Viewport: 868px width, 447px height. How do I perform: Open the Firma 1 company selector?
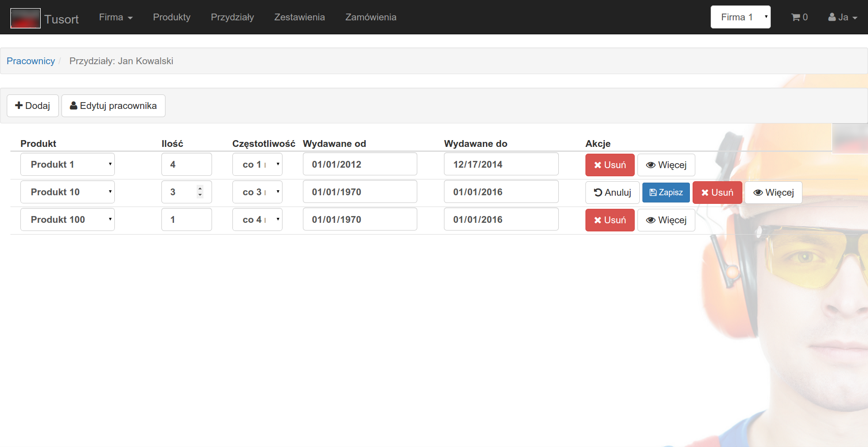pyautogui.click(x=740, y=17)
